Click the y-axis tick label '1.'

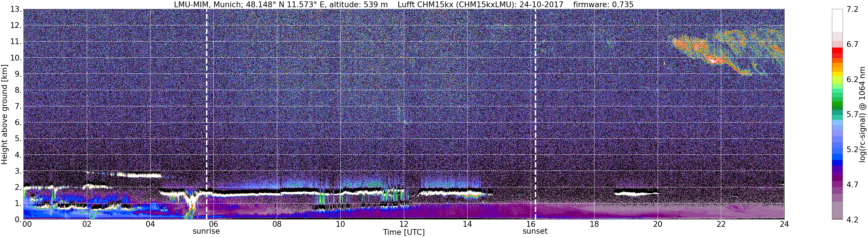18,203
